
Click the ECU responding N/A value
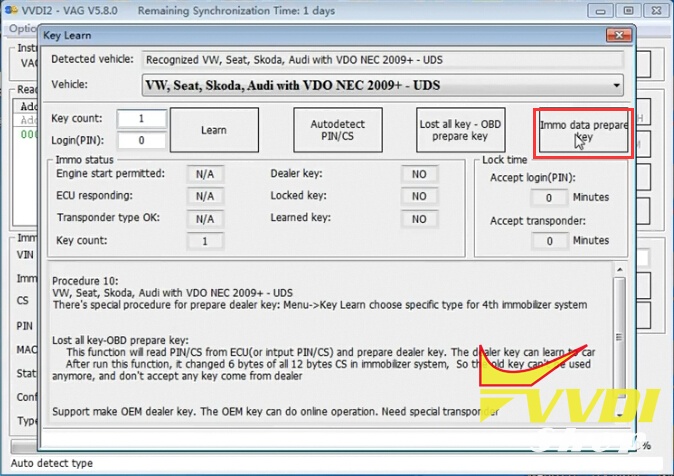205,197
